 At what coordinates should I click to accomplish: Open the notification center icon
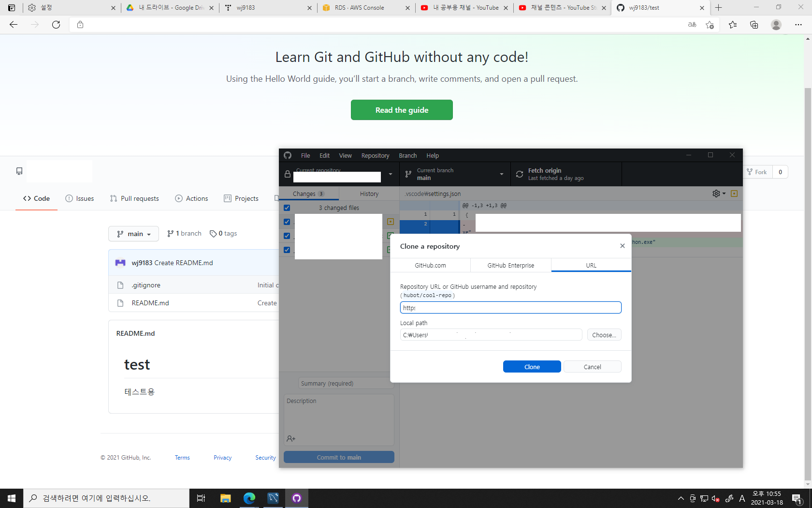797,498
